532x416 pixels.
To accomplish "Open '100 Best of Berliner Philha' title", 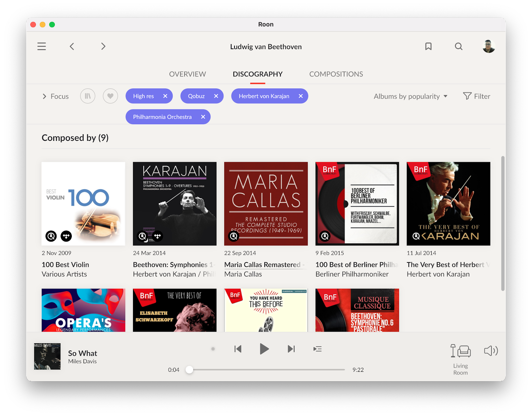I will pos(357,264).
